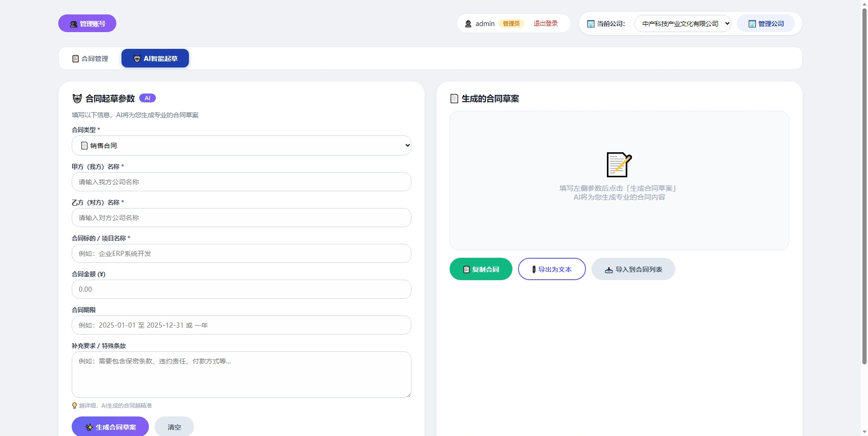Image resolution: width=868 pixels, height=436 pixels.
Task: Click the robot icon beside 合同起草参数
Action: (x=77, y=99)
